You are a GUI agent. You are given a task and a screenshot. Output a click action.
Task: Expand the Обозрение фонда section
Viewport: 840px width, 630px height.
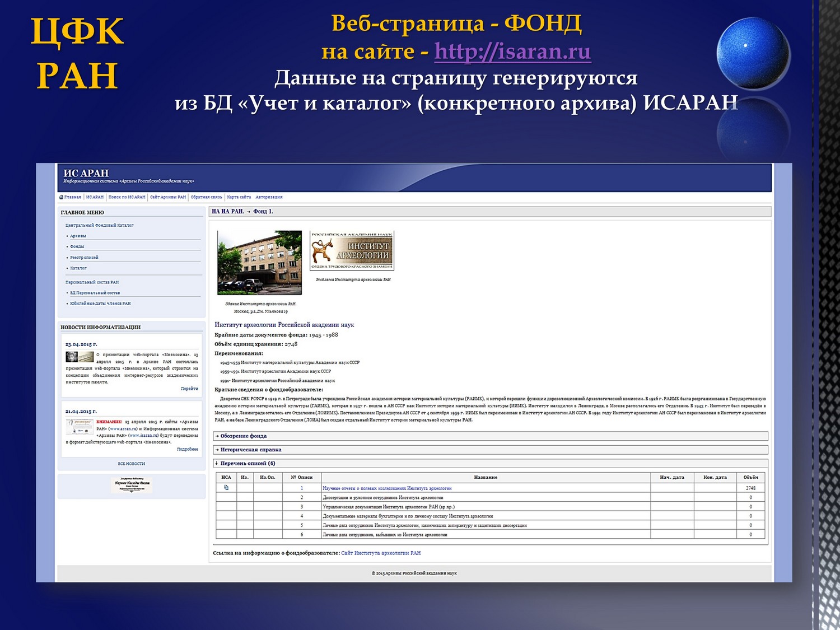click(x=243, y=436)
